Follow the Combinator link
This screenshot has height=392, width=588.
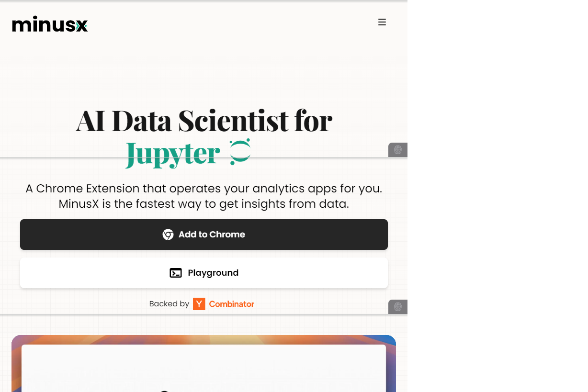coord(231,303)
